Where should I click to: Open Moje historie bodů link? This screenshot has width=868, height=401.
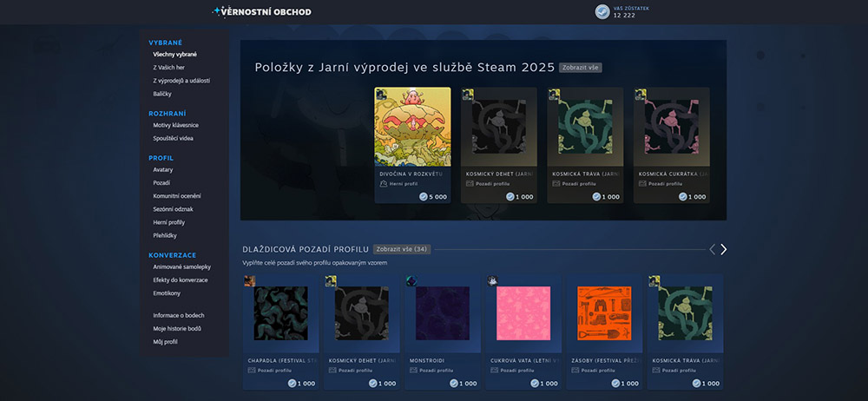(177, 329)
